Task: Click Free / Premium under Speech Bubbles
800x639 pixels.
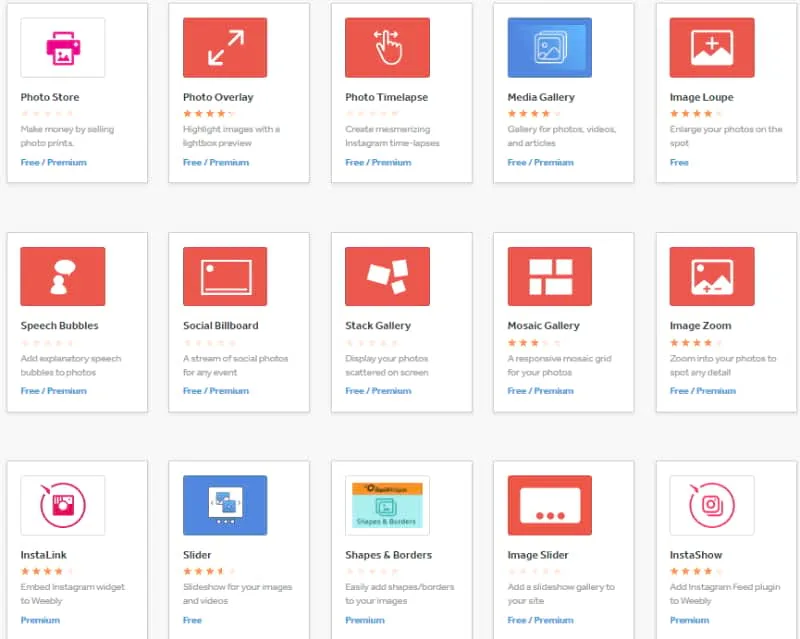Action: point(54,391)
